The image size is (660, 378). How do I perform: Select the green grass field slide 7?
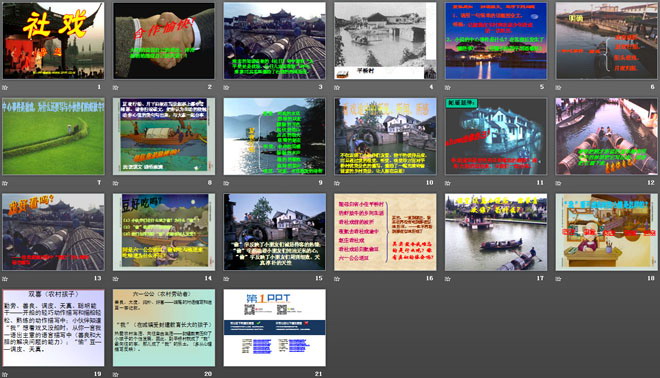(x=53, y=136)
